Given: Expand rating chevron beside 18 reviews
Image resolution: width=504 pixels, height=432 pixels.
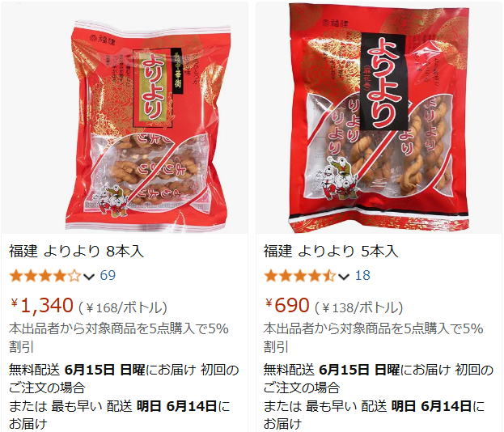Looking at the screenshot, I should pos(344,277).
